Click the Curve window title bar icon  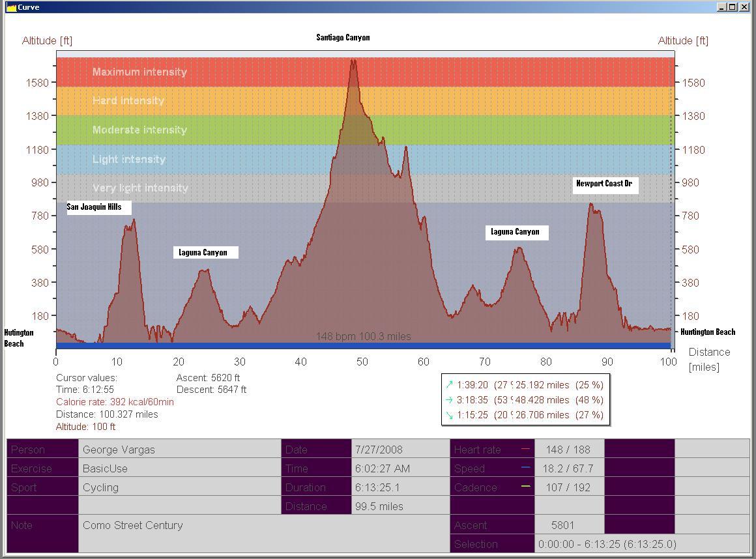tap(11, 7)
